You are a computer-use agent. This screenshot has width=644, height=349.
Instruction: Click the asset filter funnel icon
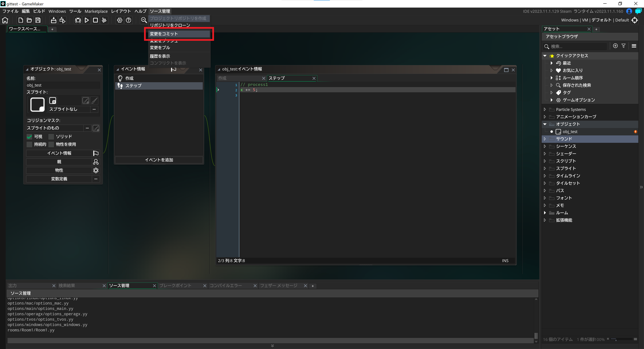[x=624, y=46]
